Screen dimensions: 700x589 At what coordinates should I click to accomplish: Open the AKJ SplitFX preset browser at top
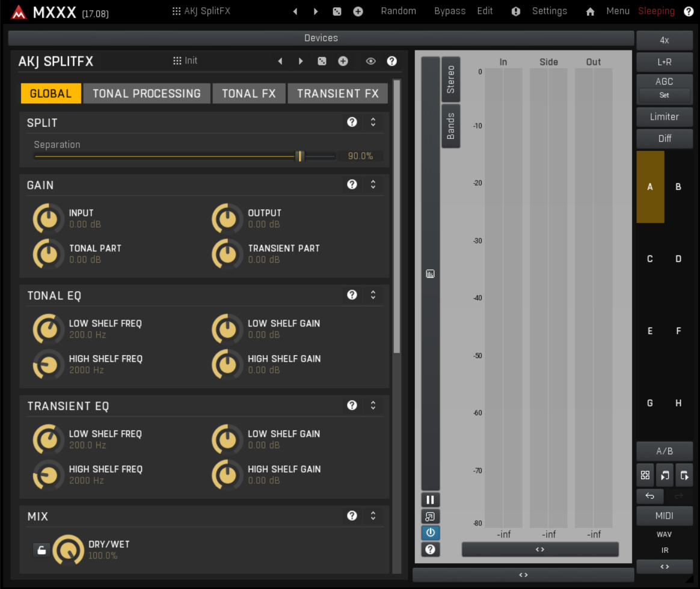201,11
